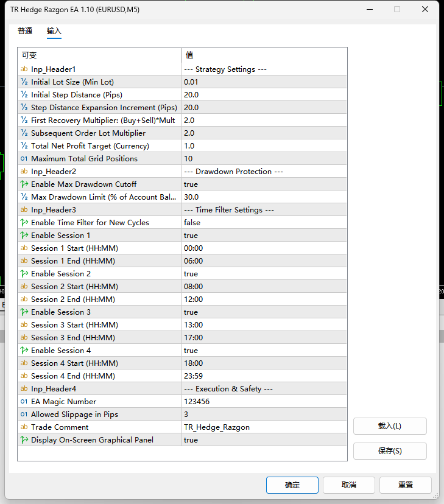Viewport: 444px width, 504px height.
Task: Click the bool arrow icon beside Enable Max Drawdown Cutoff
Action: [x=24, y=184]
